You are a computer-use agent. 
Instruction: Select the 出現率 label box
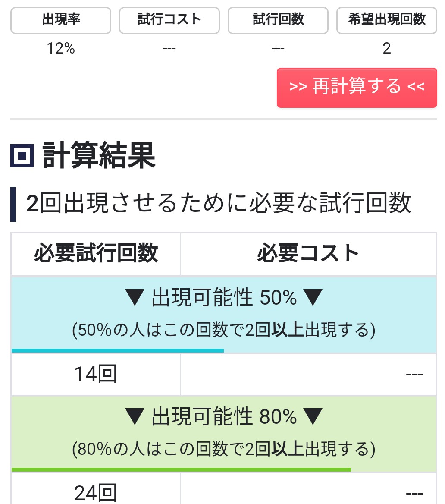(61, 20)
